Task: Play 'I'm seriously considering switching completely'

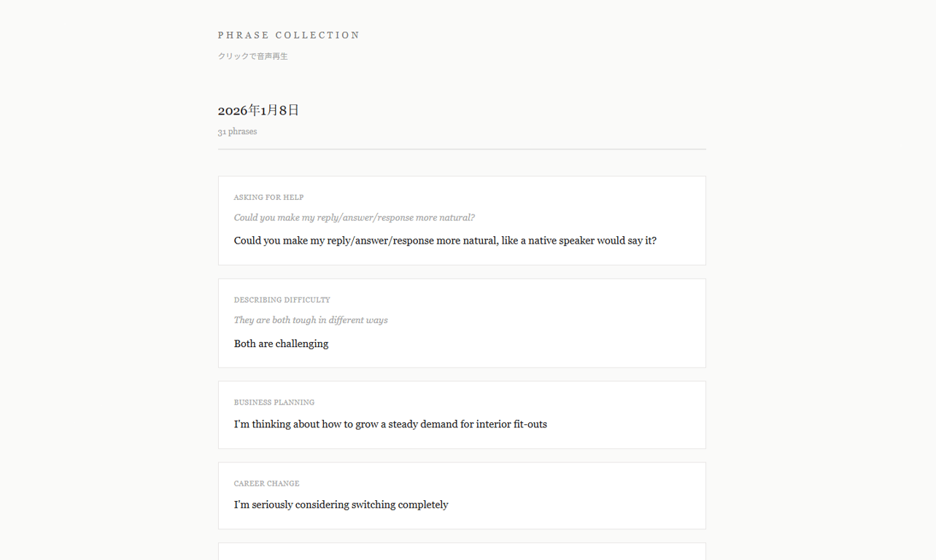Action: (x=341, y=505)
